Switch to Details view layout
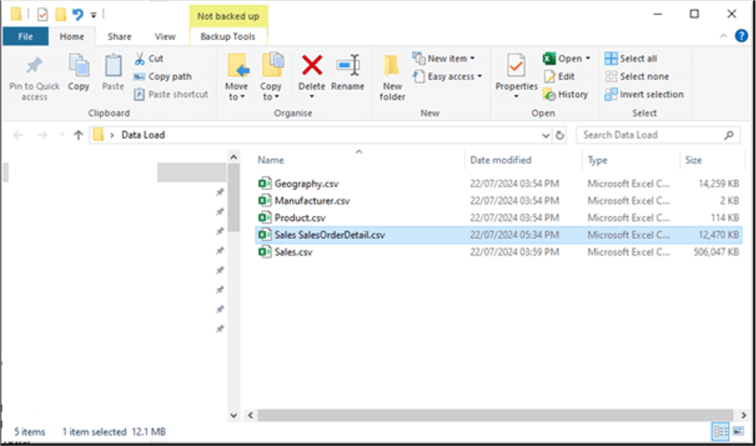Viewport: 756px width, 446px height. point(720,431)
